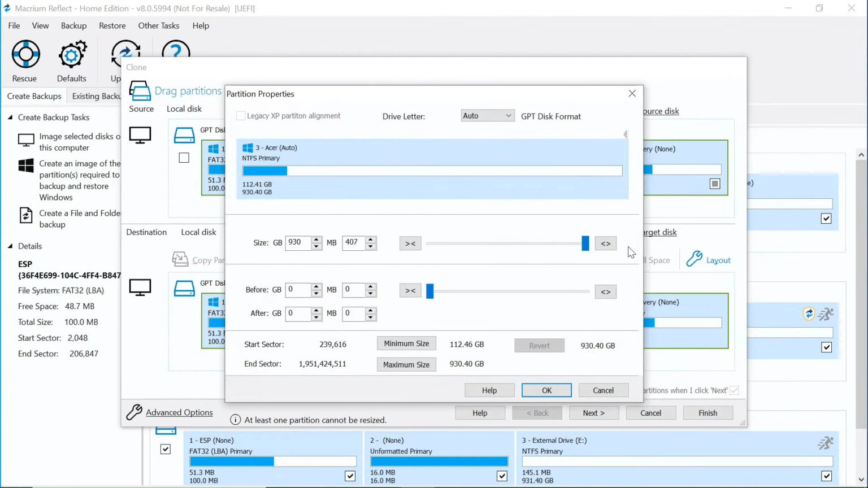The image size is (868, 488).
Task: Click the source disk drive icon
Action: click(184, 136)
